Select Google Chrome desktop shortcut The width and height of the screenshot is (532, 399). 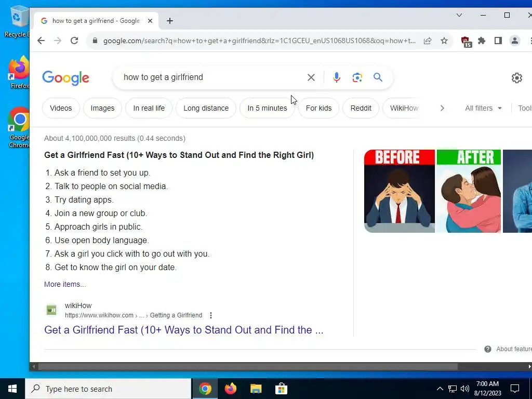[x=19, y=128]
